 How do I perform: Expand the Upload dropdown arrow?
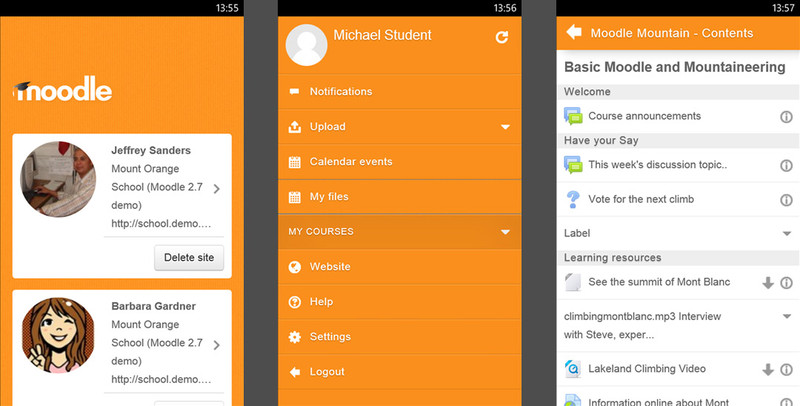click(505, 126)
